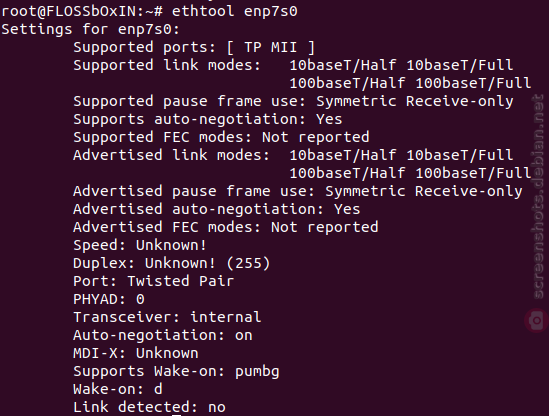Click the 'Transceiver: internal' line
The height and width of the screenshot is (416, 549).
pyautogui.click(x=167, y=317)
